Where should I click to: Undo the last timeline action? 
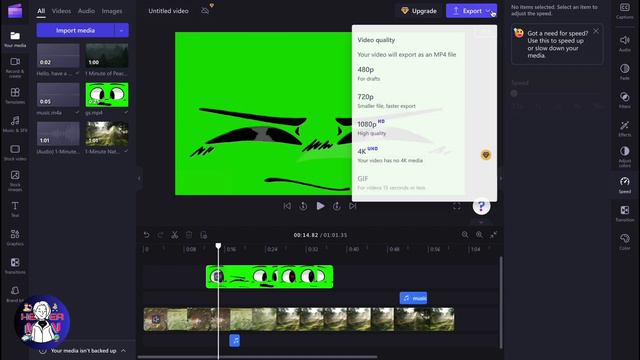(147, 235)
